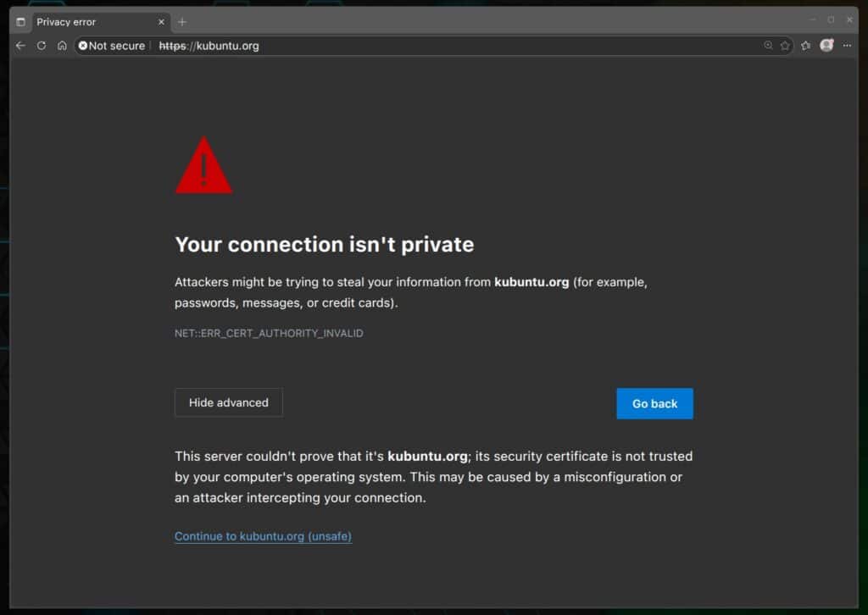Open Chrome's three-dot menu
The image size is (868, 615).
coord(848,46)
